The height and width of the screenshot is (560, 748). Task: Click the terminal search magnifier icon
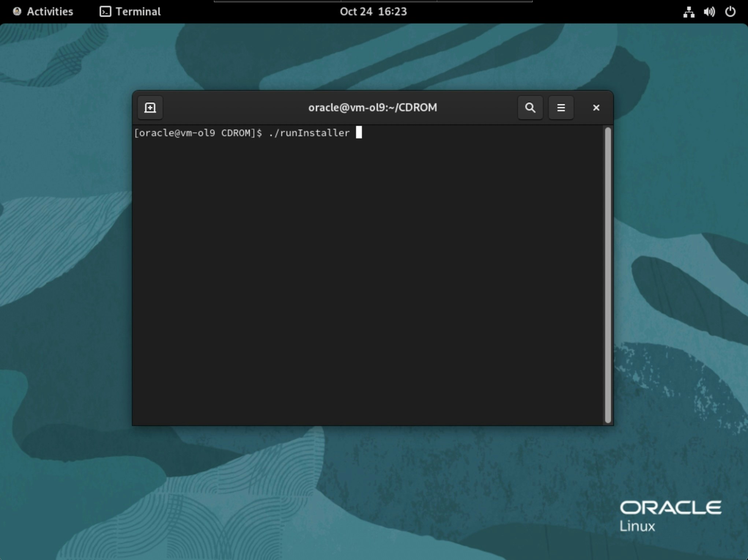[x=530, y=108]
